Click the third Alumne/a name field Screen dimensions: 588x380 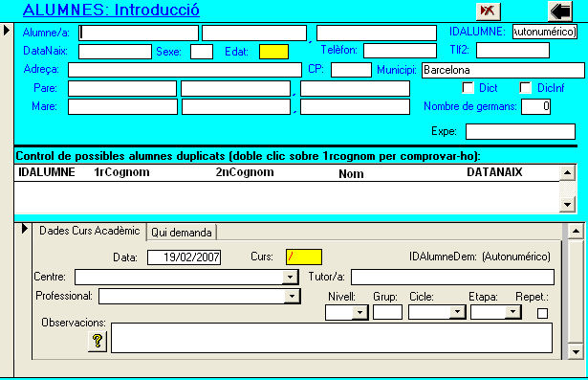[x=377, y=34]
